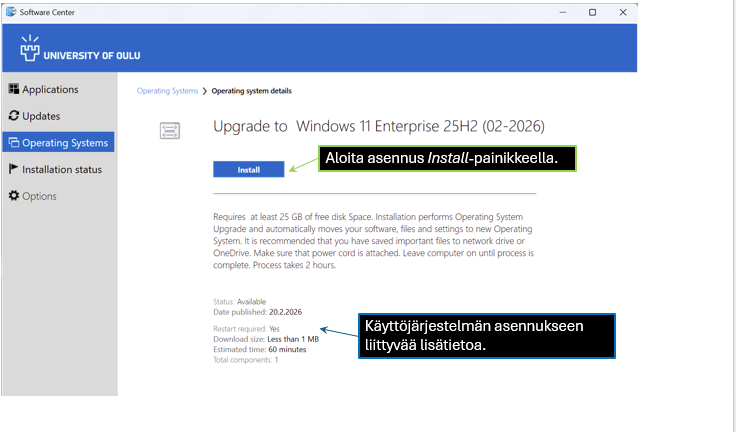Go to the Updates section
Screen dimensions: 736x432
pyautogui.click(x=41, y=116)
